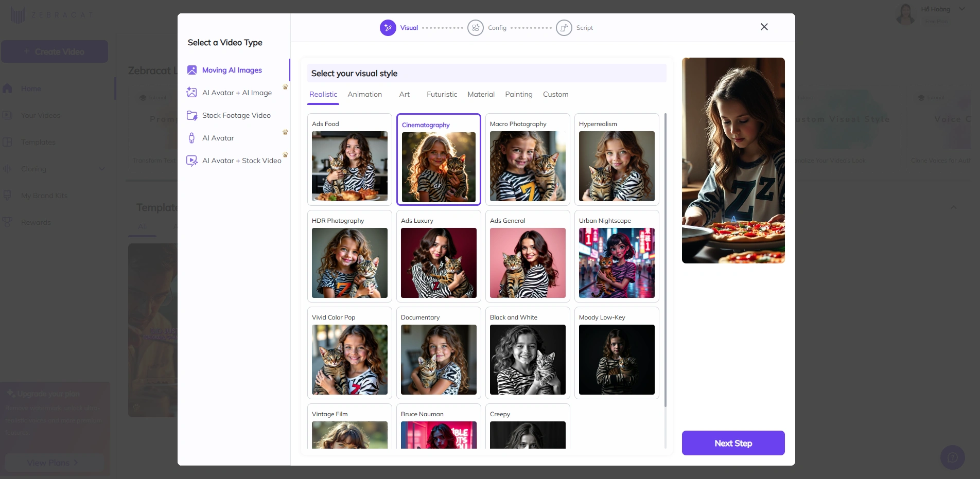Select the Creepy visual style
This screenshot has width=980, height=479.
pos(528,426)
